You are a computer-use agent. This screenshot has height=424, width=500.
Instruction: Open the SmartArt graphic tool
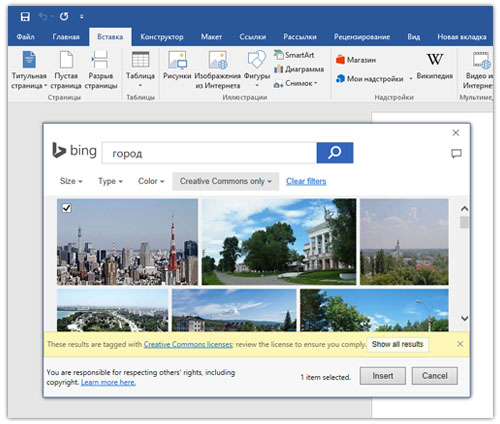point(294,55)
